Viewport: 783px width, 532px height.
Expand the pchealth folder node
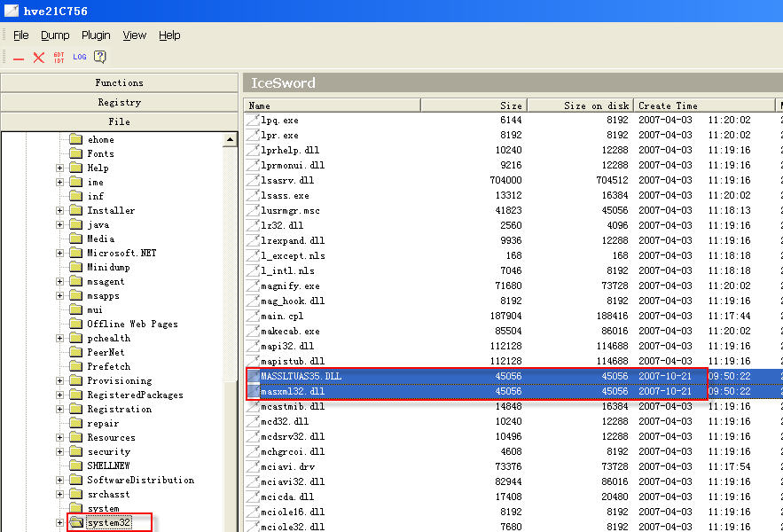click(x=59, y=338)
